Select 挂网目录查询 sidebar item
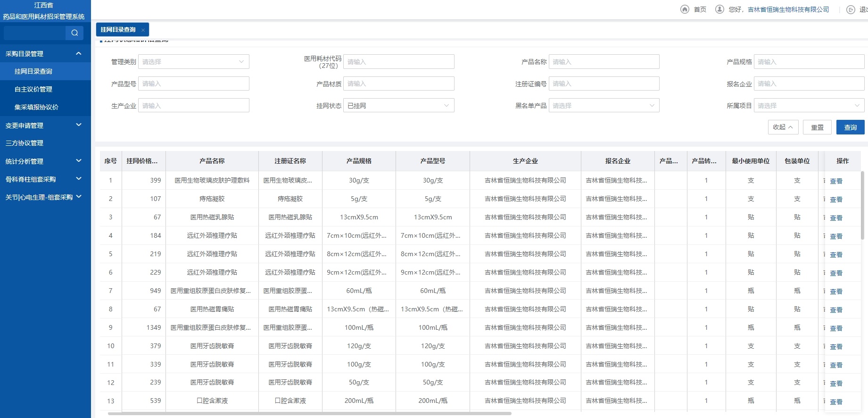This screenshot has height=418, width=868. tap(45, 71)
